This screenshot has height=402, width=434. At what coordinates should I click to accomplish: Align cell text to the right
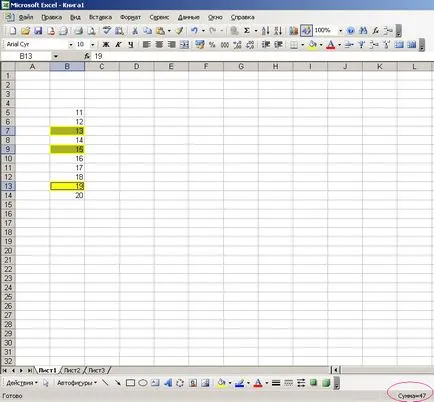[172, 44]
